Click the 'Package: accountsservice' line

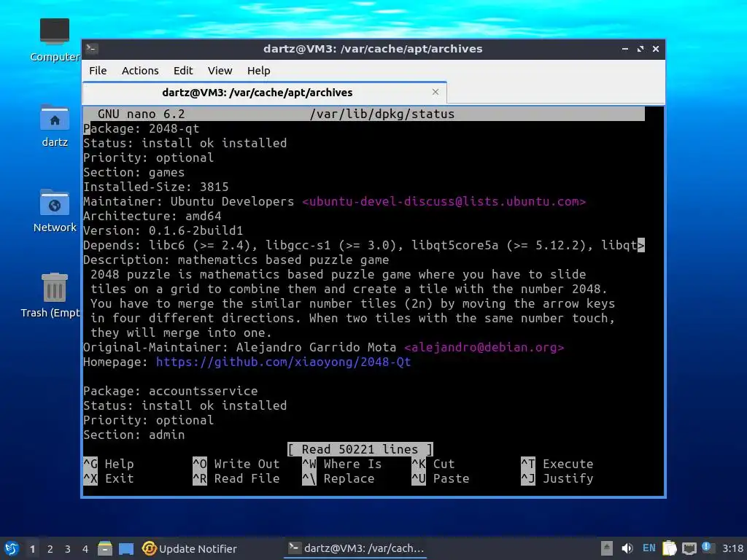click(x=171, y=391)
